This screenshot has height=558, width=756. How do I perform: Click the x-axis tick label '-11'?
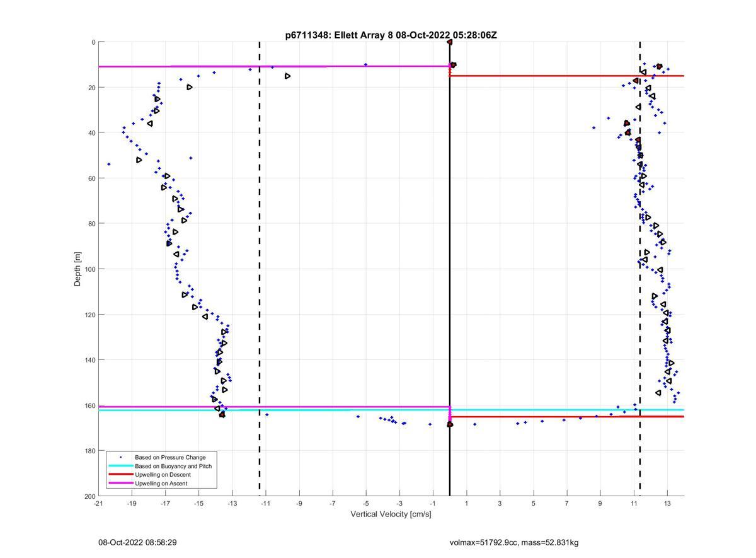click(265, 504)
